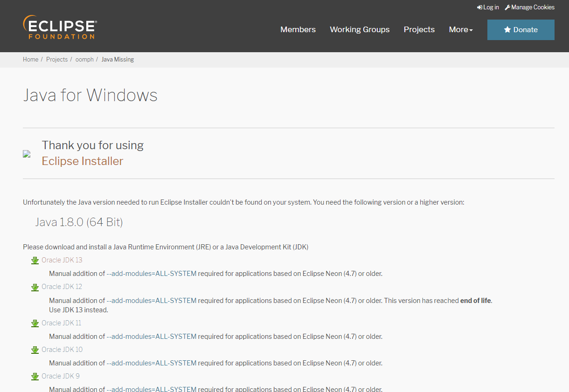Click the Java 1.8.0 (64 Bit) text

(79, 222)
